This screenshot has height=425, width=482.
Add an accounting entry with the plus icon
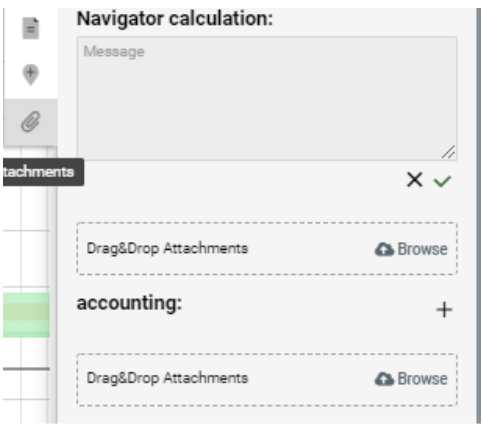[x=444, y=310]
